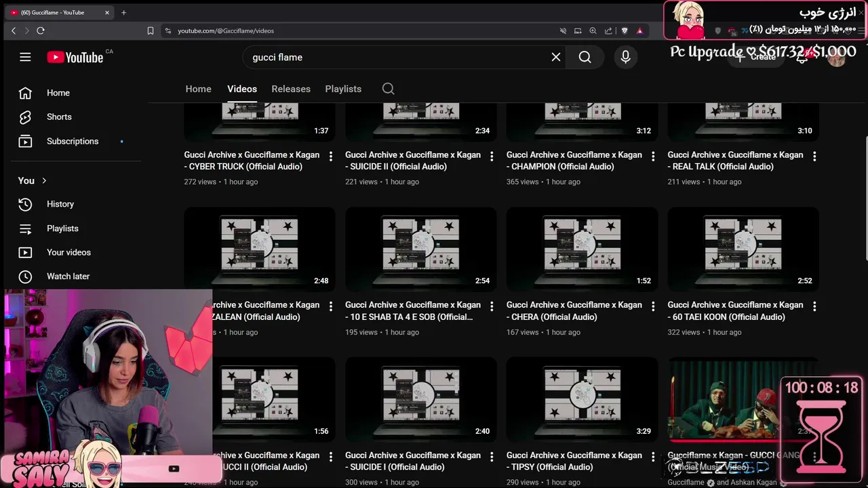Open CHAMPION (Official Audio) title link
The width and height of the screenshot is (868, 488).
click(x=574, y=161)
